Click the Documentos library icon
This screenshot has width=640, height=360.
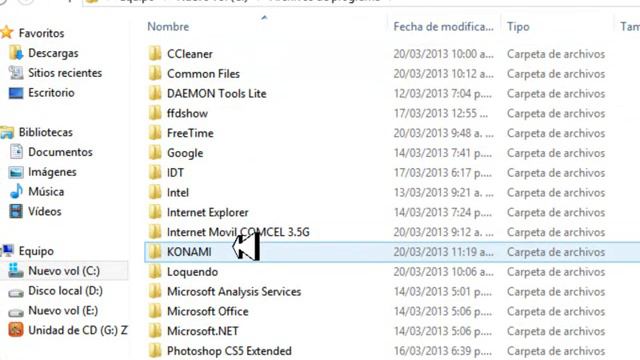[x=16, y=152]
